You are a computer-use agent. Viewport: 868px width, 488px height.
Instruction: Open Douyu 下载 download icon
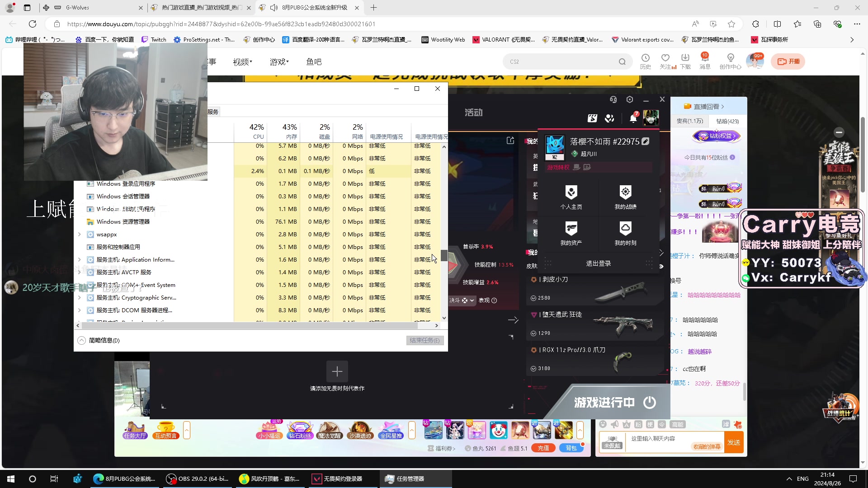(685, 61)
